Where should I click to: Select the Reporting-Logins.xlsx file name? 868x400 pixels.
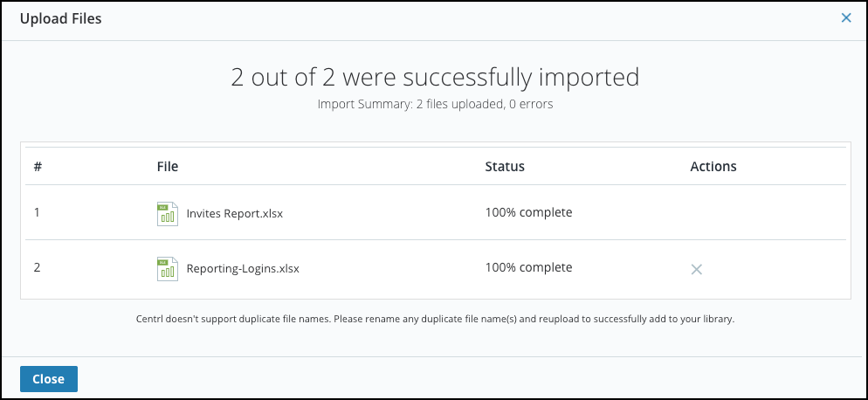coord(243,269)
